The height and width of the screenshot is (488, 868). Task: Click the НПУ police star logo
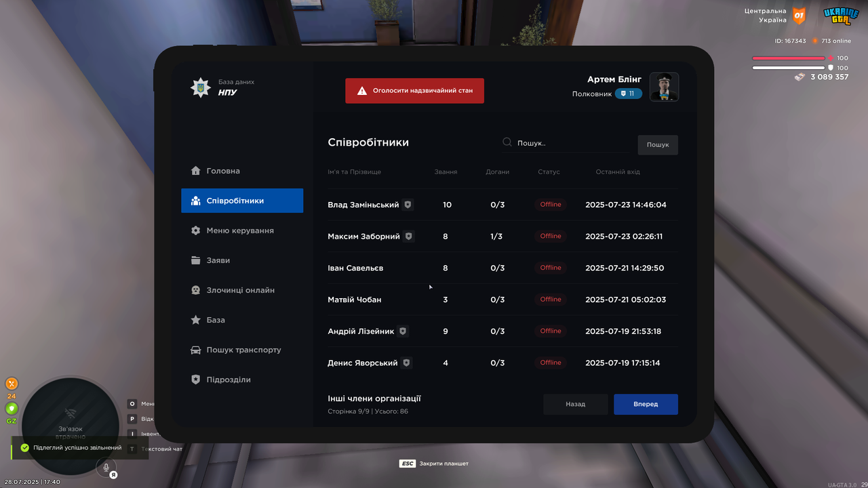pyautogui.click(x=200, y=87)
